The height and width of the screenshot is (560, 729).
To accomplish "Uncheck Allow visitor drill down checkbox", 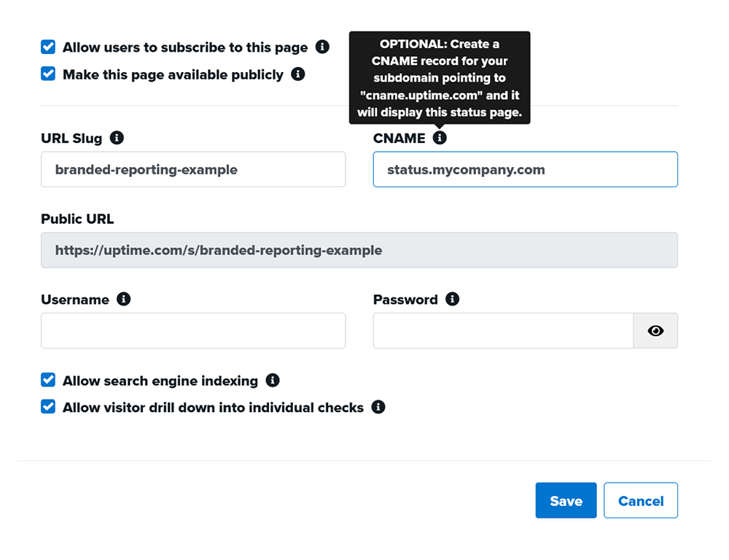I will (48, 408).
